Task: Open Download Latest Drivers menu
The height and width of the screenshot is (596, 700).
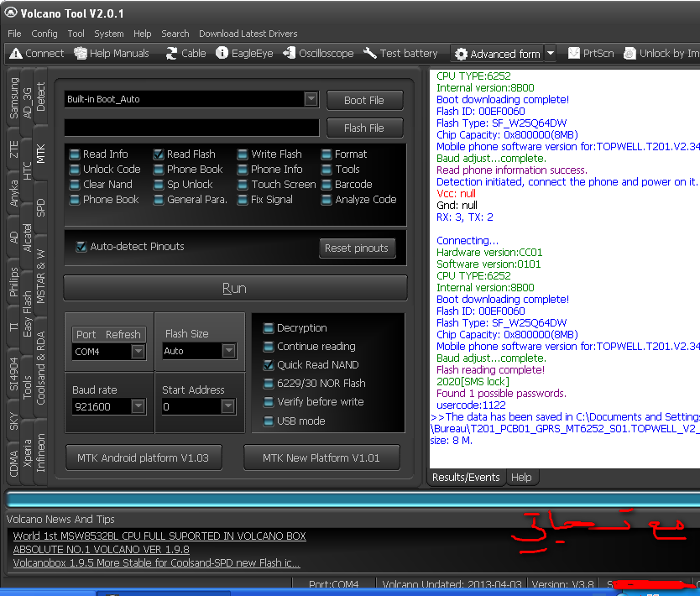Action: pos(248,34)
